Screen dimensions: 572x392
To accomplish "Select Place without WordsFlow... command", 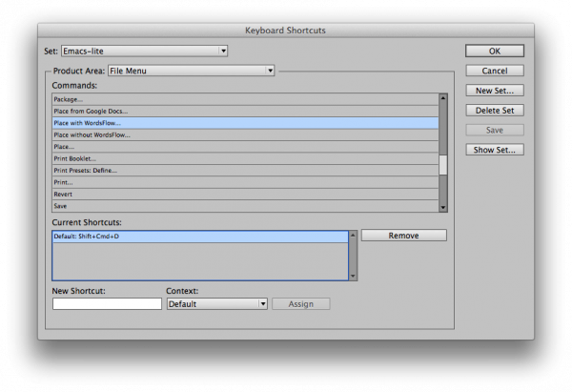I will click(245, 134).
